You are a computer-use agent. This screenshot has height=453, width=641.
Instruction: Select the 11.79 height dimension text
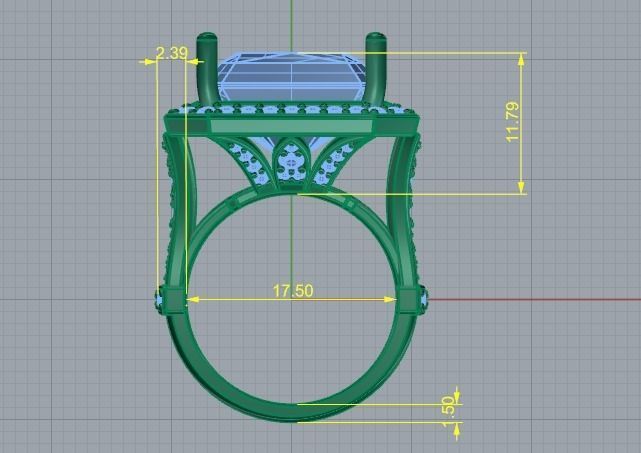tap(513, 122)
